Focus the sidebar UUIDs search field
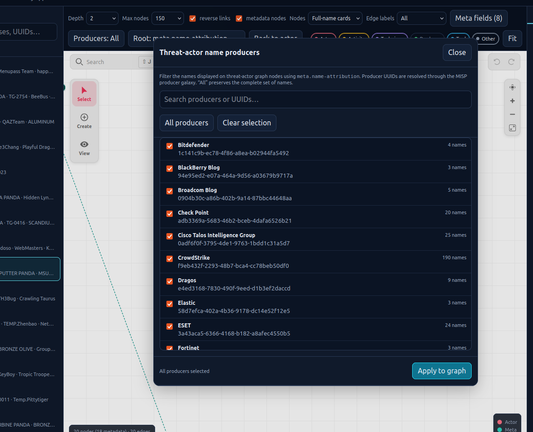This screenshot has width=533, height=432. pyautogui.click(x=29, y=32)
